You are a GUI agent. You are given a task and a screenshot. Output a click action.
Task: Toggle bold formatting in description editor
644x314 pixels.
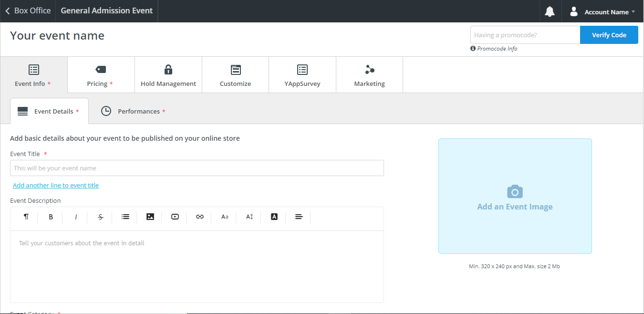51,217
